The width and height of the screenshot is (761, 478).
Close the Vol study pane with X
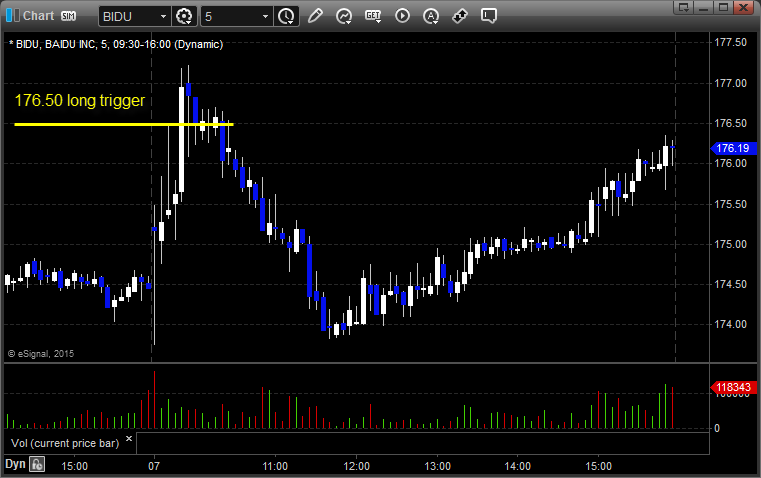[x=129, y=439]
